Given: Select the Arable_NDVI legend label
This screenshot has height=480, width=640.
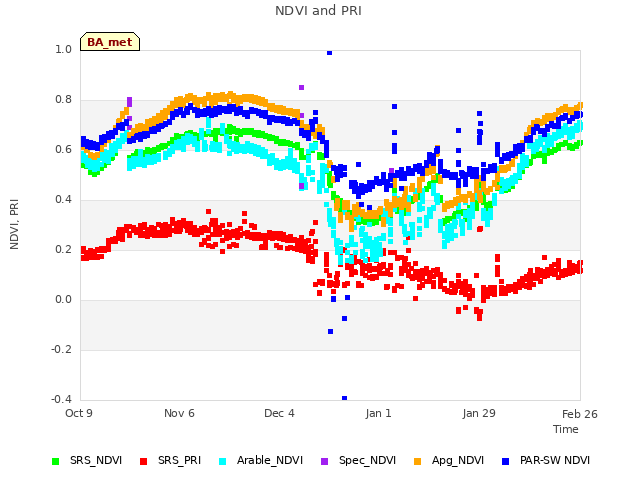Looking at the screenshot, I should click(x=270, y=460).
